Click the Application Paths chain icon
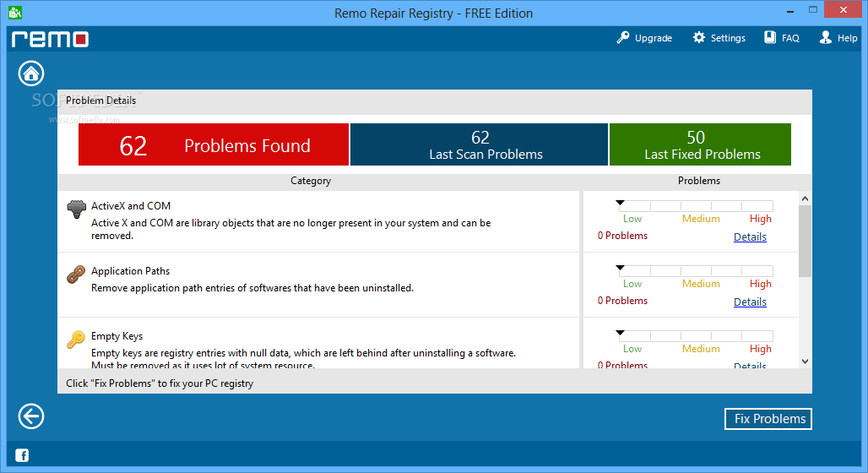The image size is (868, 473). pyautogui.click(x=76, y=275)
